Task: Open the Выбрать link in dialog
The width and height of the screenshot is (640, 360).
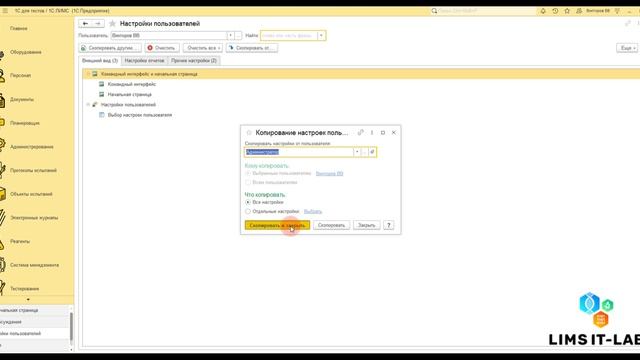Action: click(x=313, y=211)
